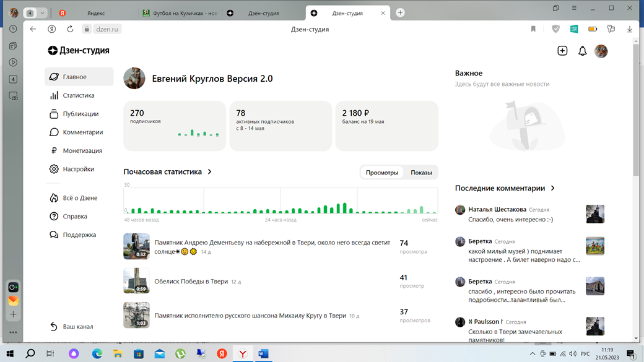This screenshot has width=644, height=362.
Task: Open Word from the taskbar
Action: point(263,353)
